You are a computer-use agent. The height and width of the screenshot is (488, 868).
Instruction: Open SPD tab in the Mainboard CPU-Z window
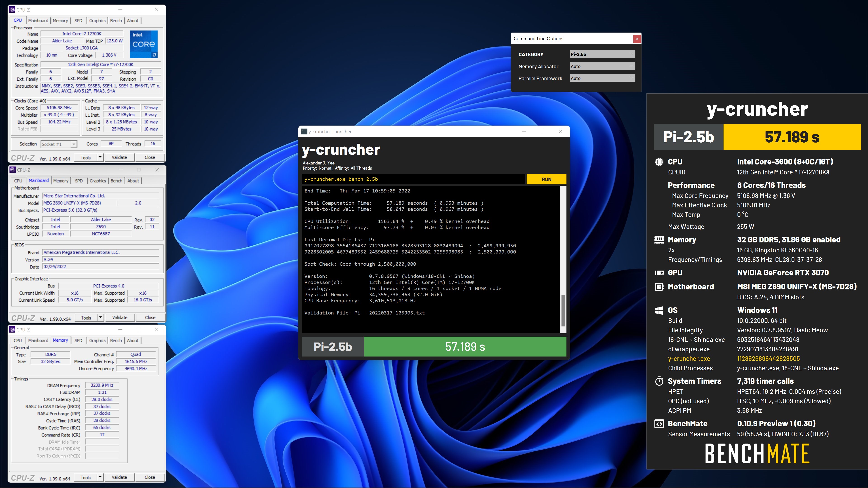tap(79, 181)
